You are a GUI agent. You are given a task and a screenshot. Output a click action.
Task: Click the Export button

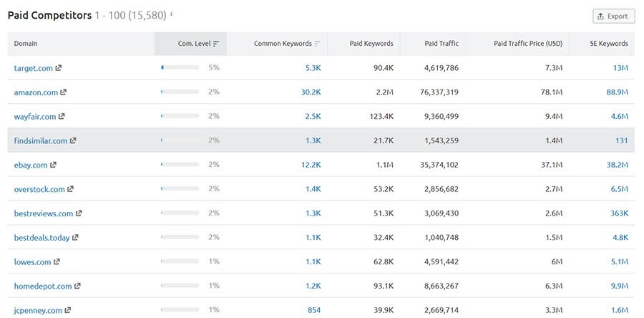click(x=613, y=16)
